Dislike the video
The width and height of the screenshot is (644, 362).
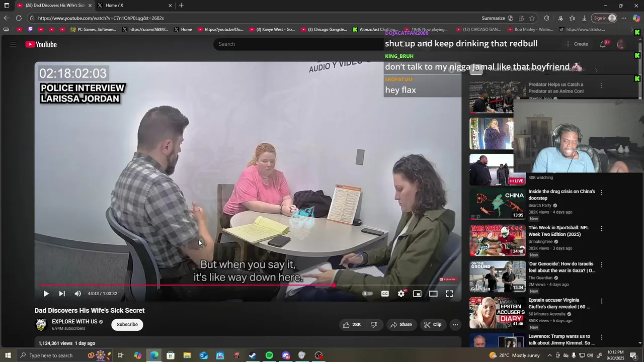pyautogui.click(x=374, y=325)
